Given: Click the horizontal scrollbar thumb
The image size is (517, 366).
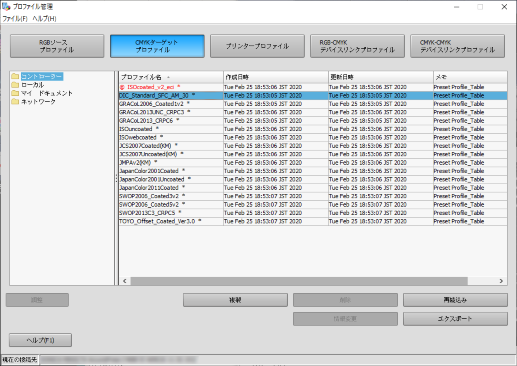Looking at the screenshot, I should click(299, 281).
